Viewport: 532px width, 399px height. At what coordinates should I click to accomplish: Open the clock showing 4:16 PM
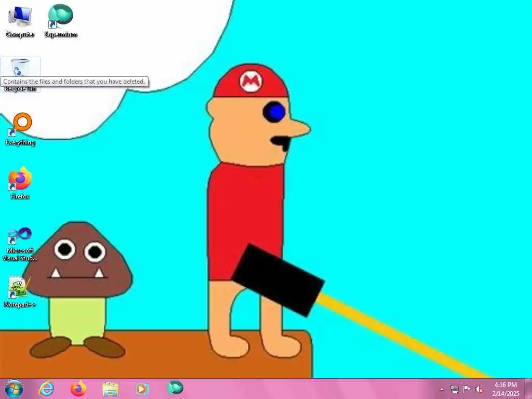point(506,389)
